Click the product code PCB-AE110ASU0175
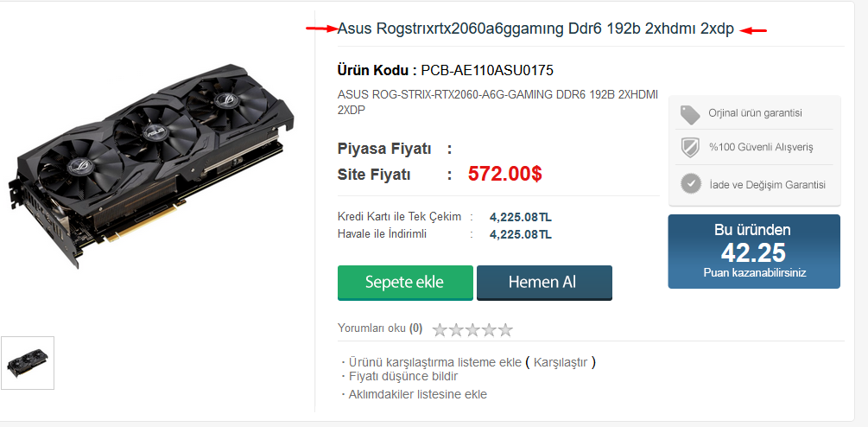868x427 pixels. [x=487, y=70]
